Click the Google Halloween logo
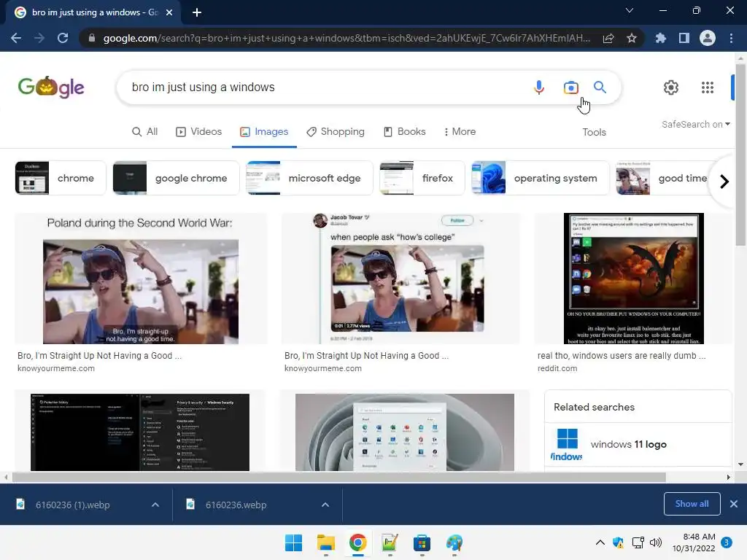 51,87
